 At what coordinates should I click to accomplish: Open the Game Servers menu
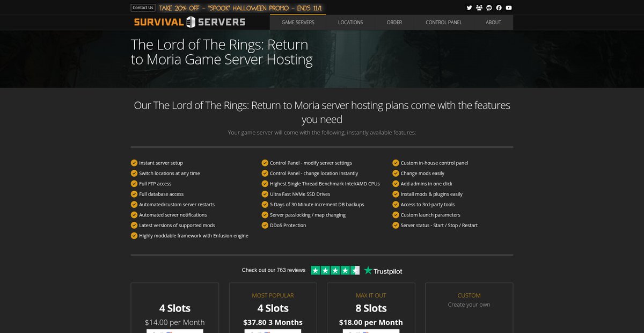[298, 23]
